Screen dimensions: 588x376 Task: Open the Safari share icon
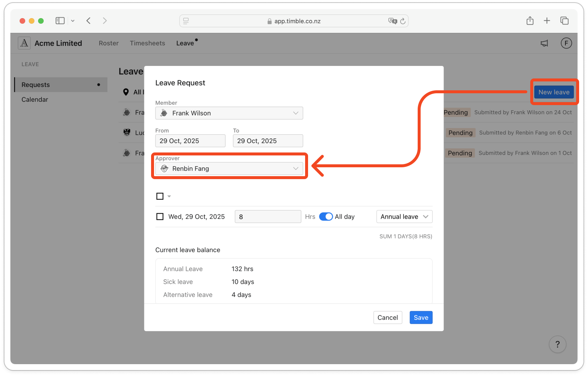[530, 21]
